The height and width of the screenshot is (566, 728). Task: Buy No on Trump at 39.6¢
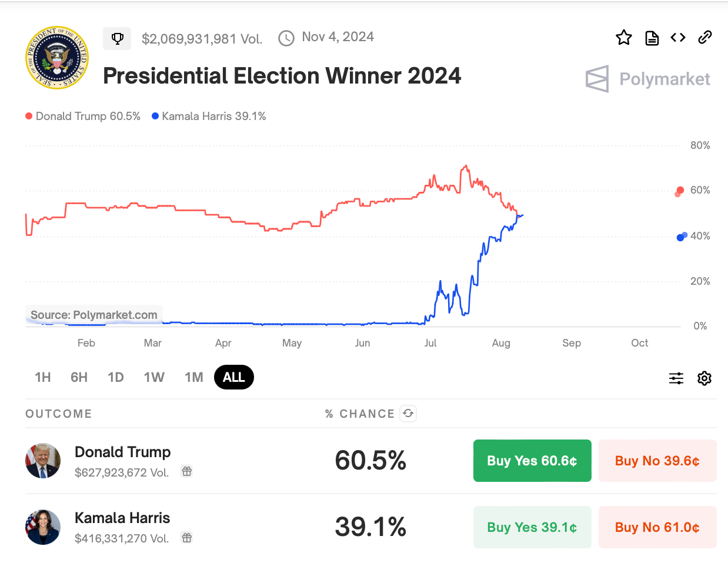pos(657,461)
